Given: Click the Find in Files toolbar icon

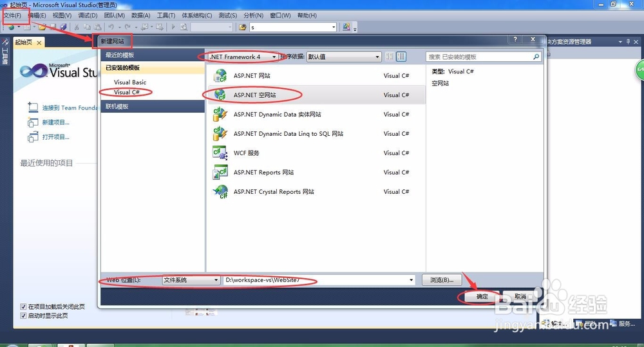Looking at the screenshot, I should coord(184,27).
